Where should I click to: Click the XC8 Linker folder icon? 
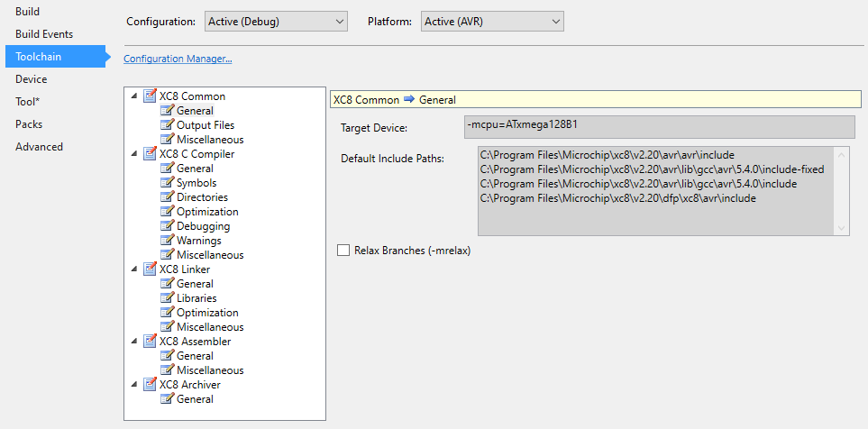150,269
